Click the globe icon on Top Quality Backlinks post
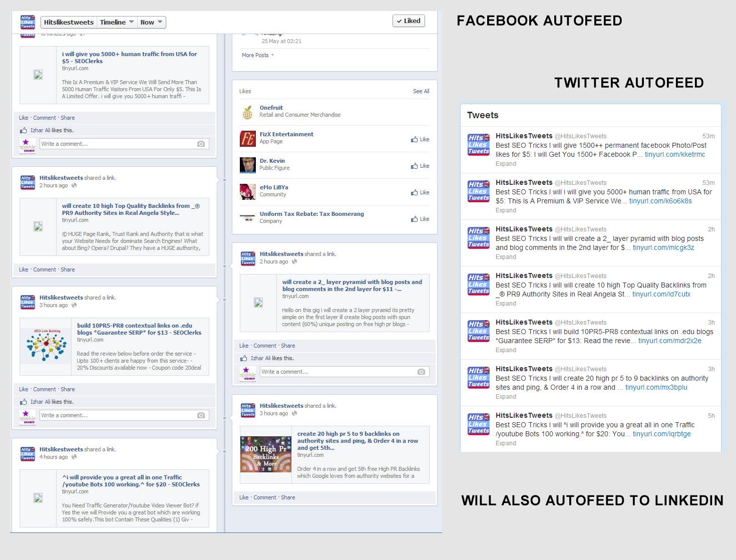The height and width of the screenshot is (560, 736). pos(74,185)
